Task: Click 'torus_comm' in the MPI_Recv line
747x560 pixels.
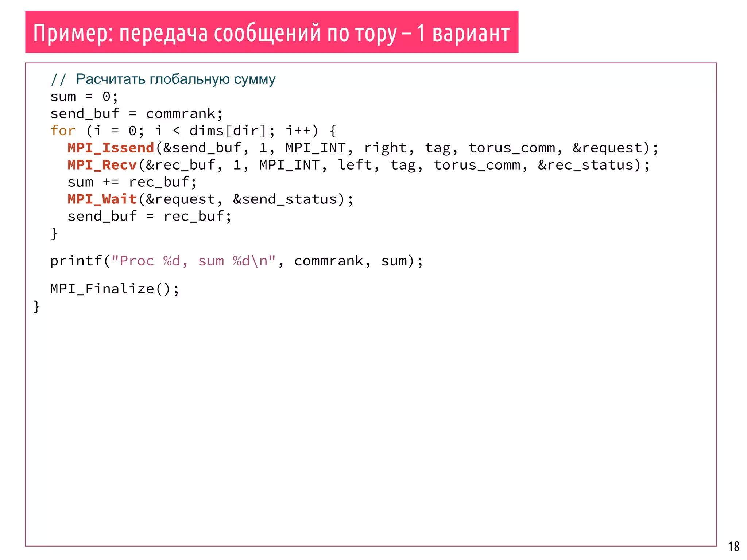Action: tap(477, 165)
